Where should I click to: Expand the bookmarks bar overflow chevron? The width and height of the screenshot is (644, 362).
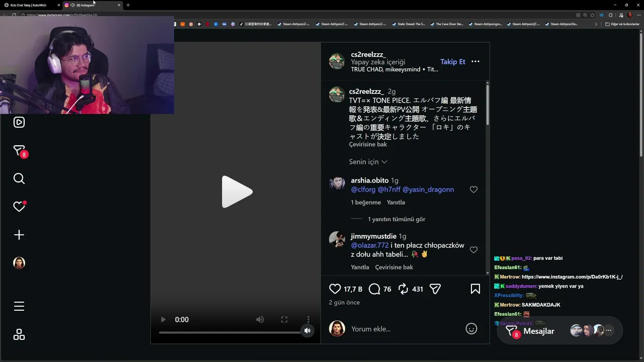tap(596, 24)
